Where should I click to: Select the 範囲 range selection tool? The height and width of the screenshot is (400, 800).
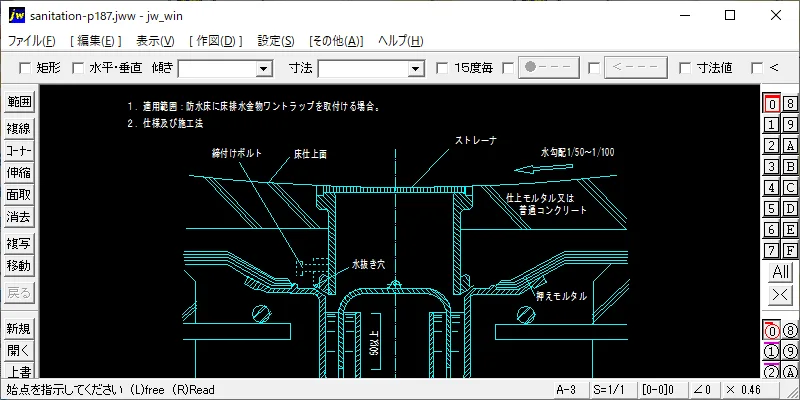click(x=19, y=102)
